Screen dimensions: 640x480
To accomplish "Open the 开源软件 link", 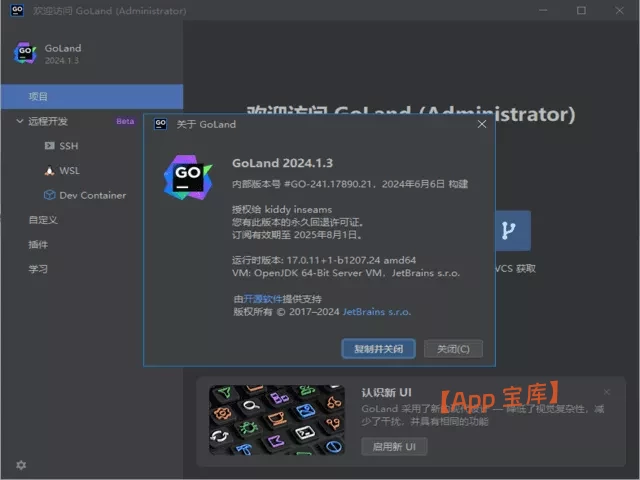I will [x=262, y=299].
